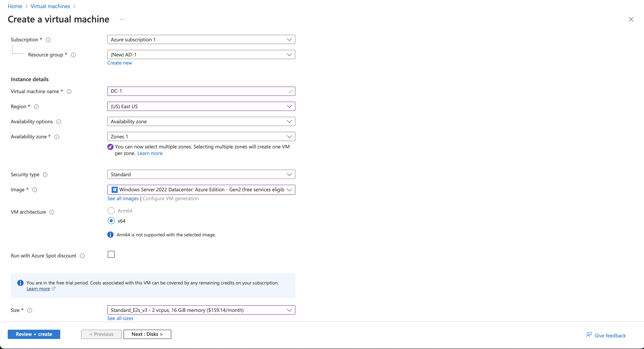Open the Subscription dropdown

201,40
